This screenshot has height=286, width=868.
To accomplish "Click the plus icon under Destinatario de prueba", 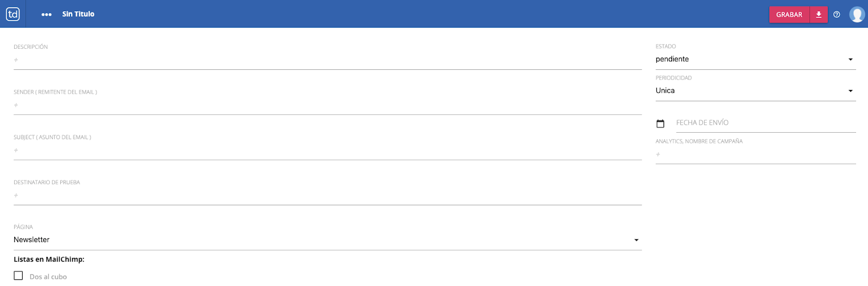I will pos(16,195).
